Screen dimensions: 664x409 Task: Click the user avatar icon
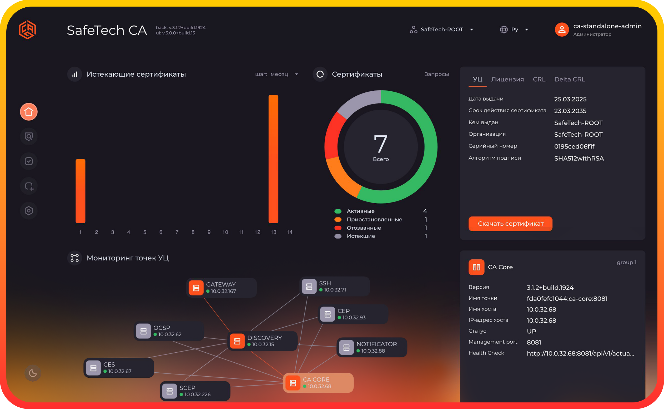(x=562, y=30)
